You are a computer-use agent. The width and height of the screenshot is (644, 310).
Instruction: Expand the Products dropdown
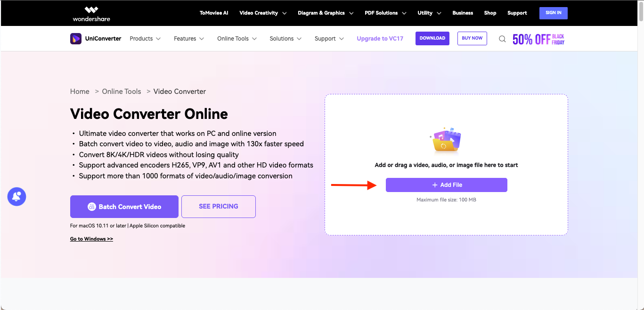(145, 39)
